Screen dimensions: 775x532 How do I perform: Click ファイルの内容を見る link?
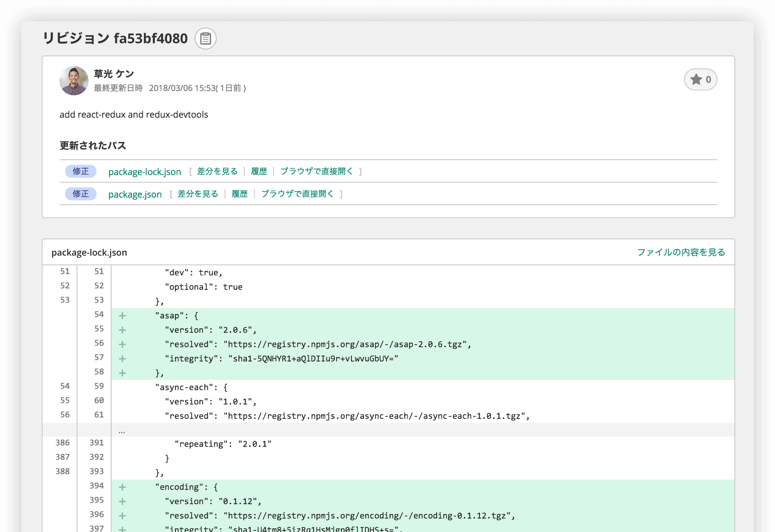pyautogui.click(x=681, y=252)
